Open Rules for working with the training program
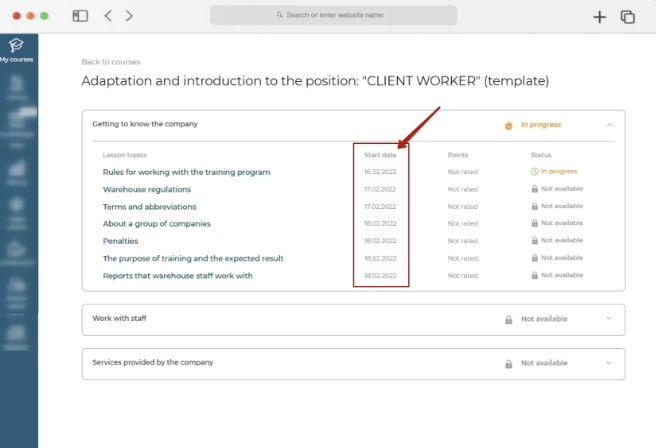The image size is (656, 448). click(x=187, y=172)
